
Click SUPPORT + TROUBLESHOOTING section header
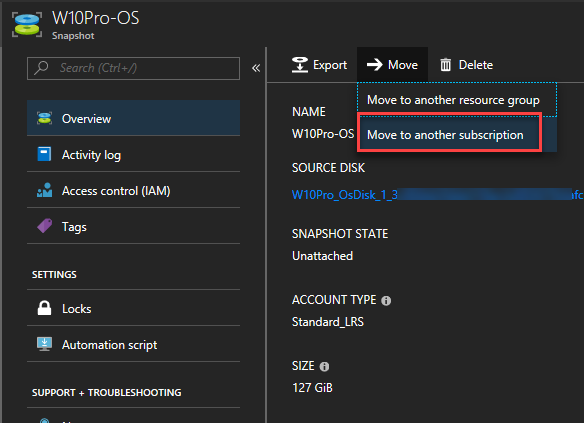point(107,392)
